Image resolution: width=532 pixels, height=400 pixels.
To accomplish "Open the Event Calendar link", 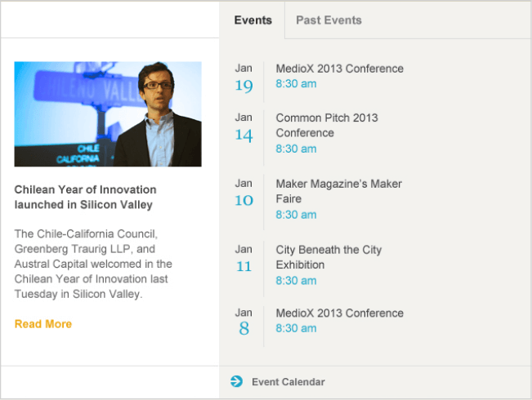I will point(288,382).
